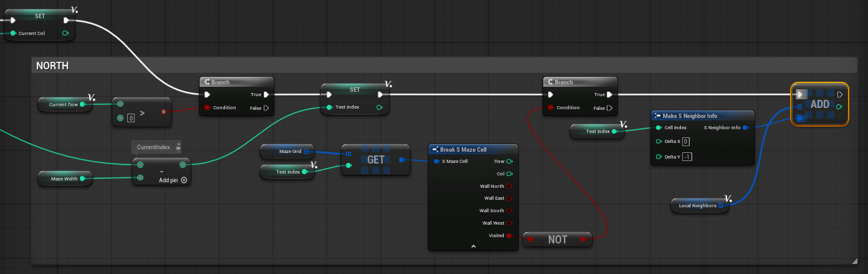This screenshot has width=868, height=274.
Task: Click the ADD node execution input pin
Action: click(801, 95)
